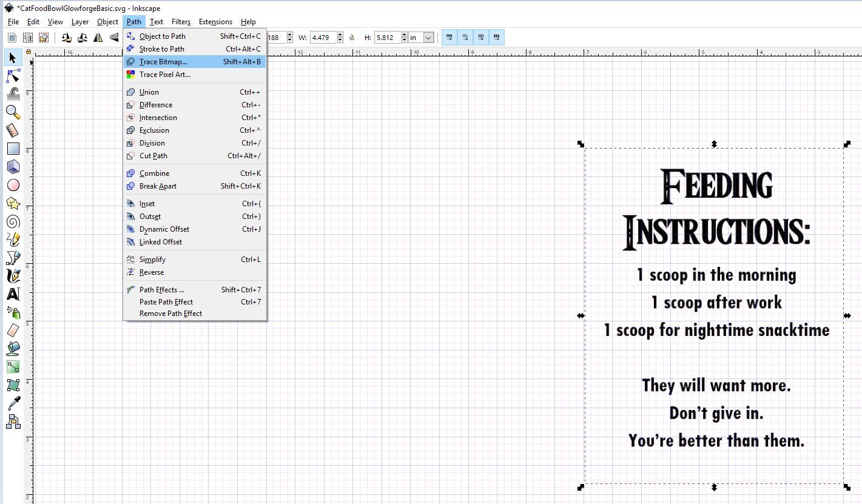Select the Selector arrow tool
Viewport: 862px width, 504px height.
click(x=13, y=58)
